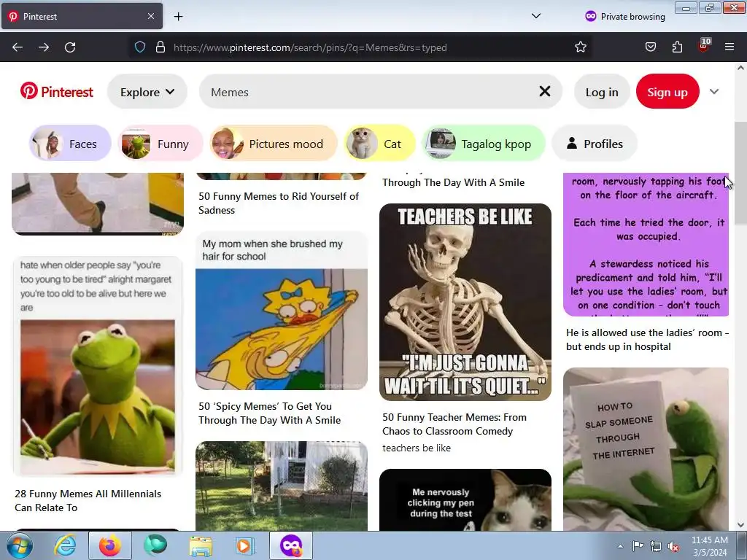Open the Pocket save icon
747x560 pixels.
[x=650, y=47]
